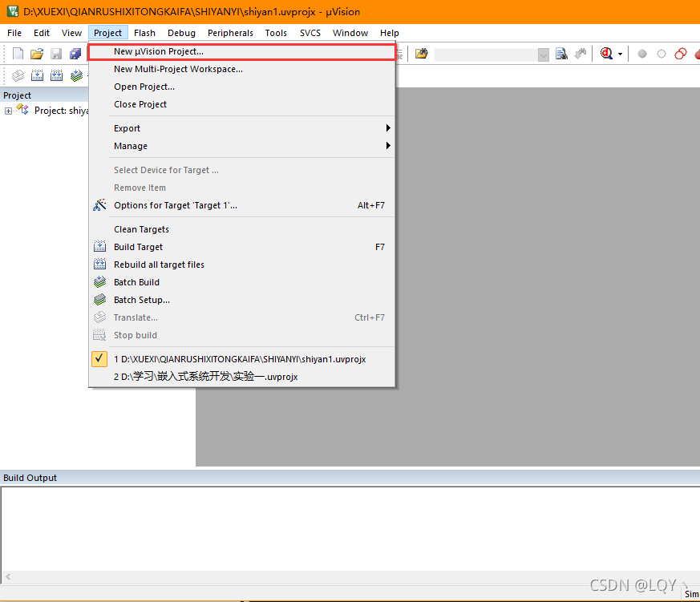Click the Project panel header
Image resolution: width=700 pixels, height=602 pixels.
coord(45,95)
